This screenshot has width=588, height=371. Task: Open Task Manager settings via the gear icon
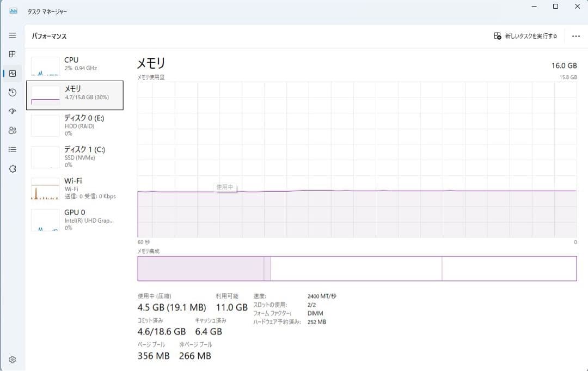(12, 359)
